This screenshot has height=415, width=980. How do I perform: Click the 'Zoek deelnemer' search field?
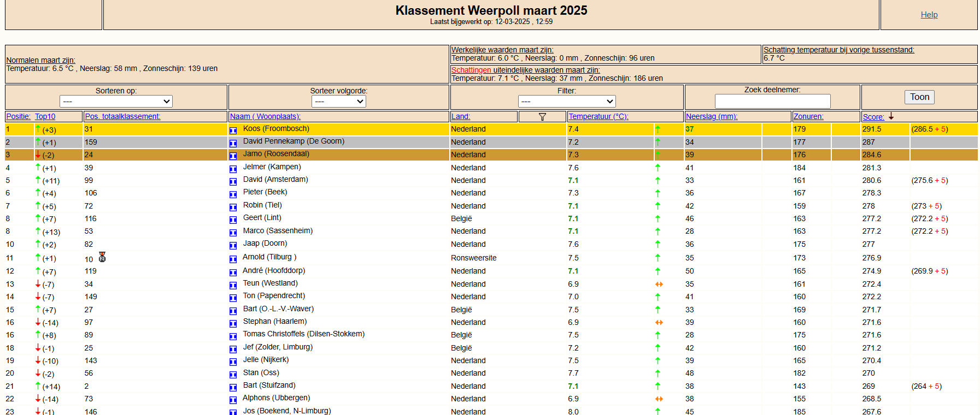[772, 102]
